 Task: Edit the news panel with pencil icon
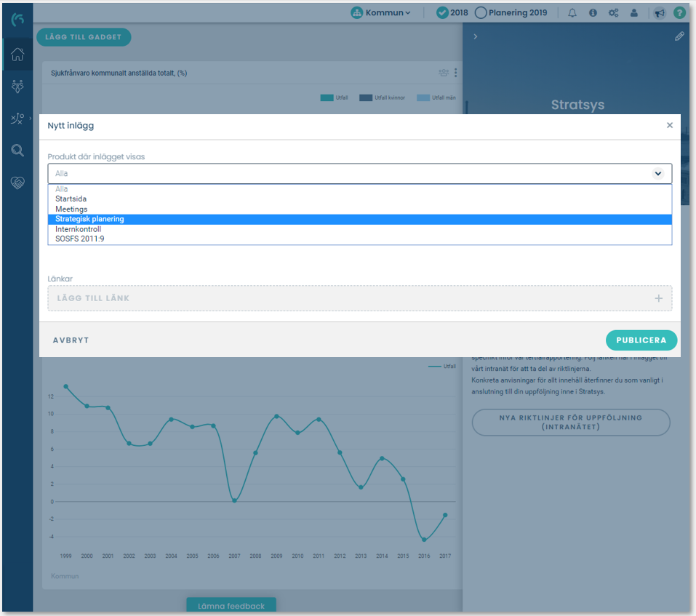tap(679, 36)
